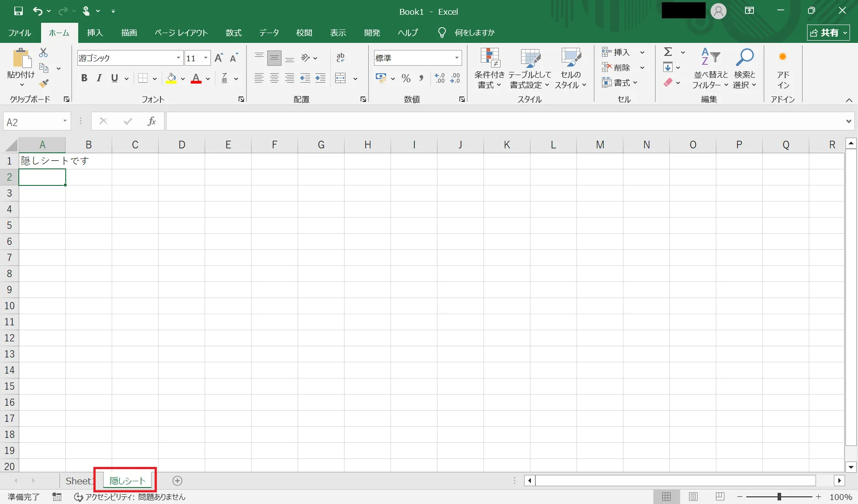Open the 挿入 ribbon tab
The width and height of the screenshot is (858, 504).
tap(95, 33)
